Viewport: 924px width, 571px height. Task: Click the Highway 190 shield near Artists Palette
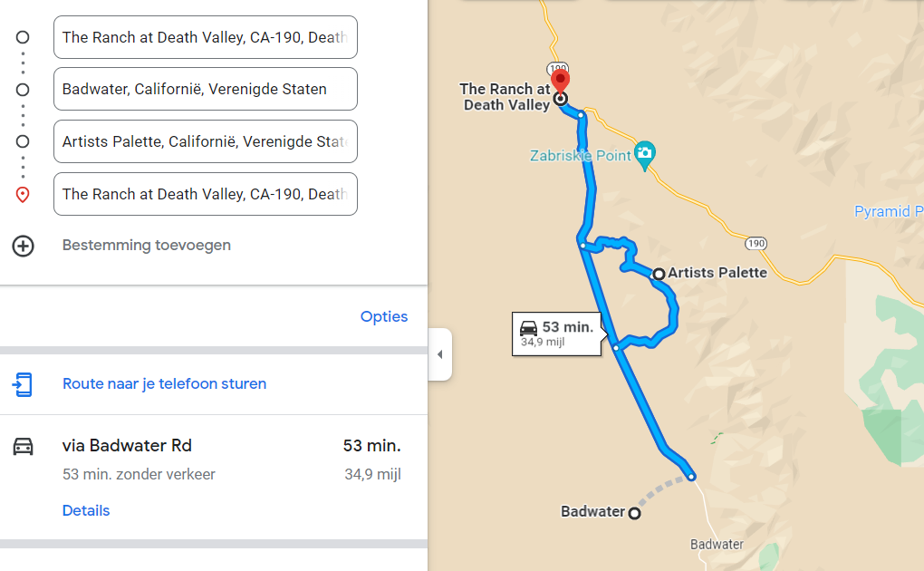point(757,244)
